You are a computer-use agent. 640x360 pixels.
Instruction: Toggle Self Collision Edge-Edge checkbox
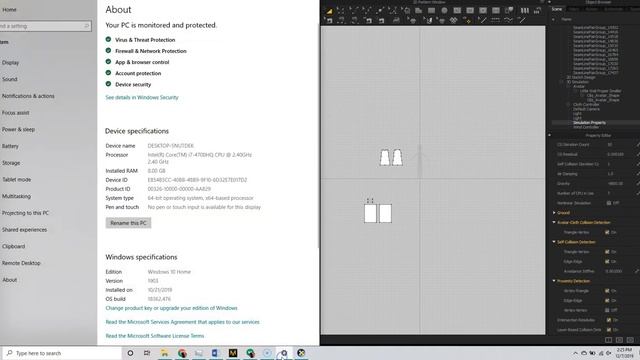[607, 262]
